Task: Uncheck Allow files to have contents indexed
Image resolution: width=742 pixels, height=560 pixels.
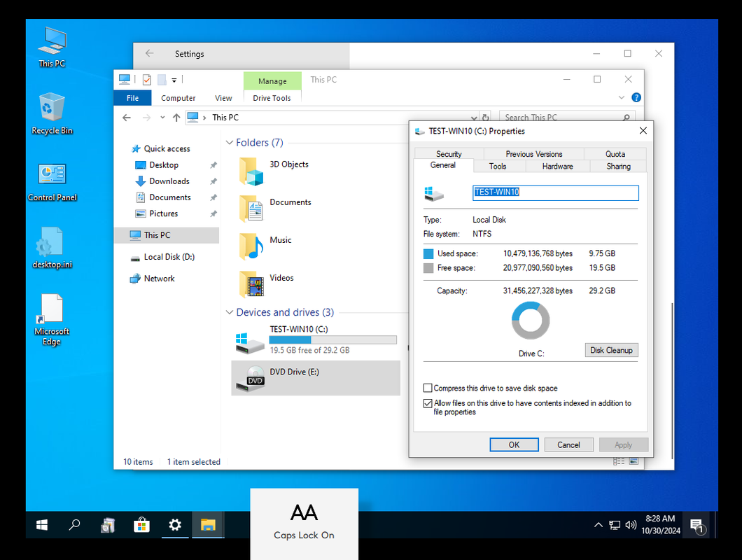Action: (x=428, y=403)
